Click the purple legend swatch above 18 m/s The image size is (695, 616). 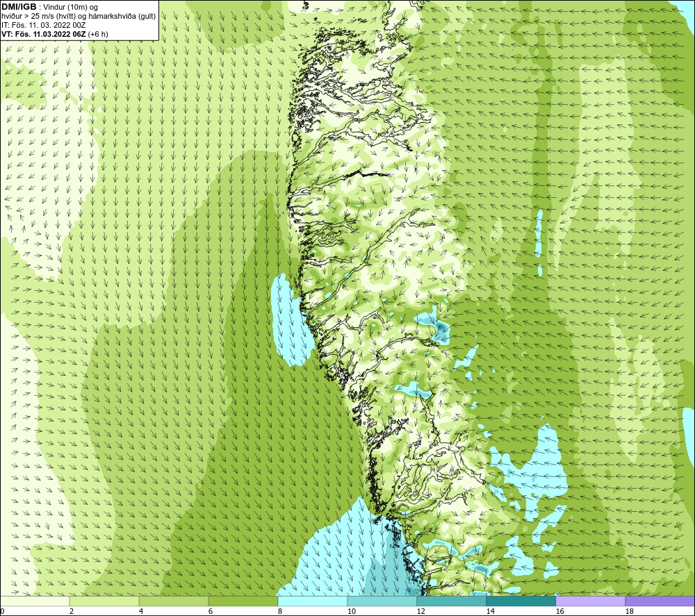point(660,601)
